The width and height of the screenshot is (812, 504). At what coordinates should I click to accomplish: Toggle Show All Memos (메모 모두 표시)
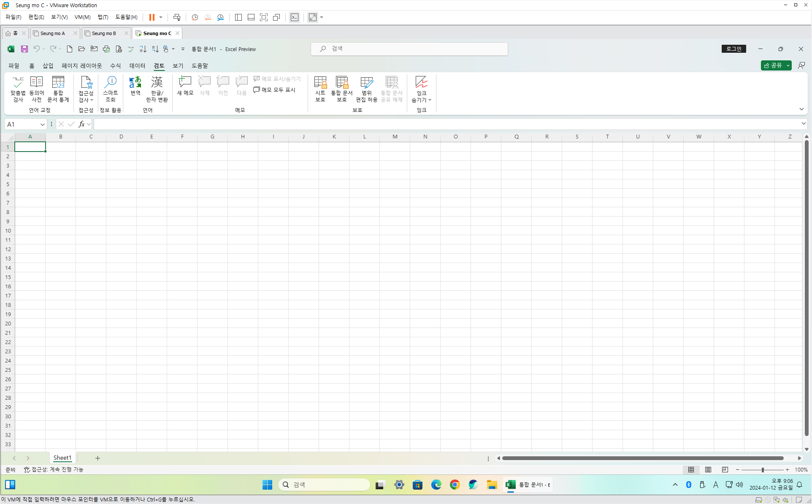click(x=274, y=90)
